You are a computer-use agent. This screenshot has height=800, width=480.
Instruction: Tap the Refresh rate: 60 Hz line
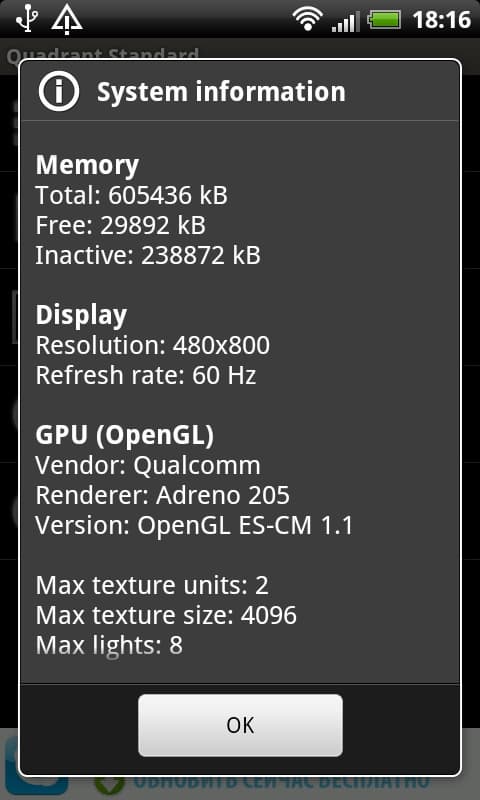pyautogui.click(x=146, y=376)
